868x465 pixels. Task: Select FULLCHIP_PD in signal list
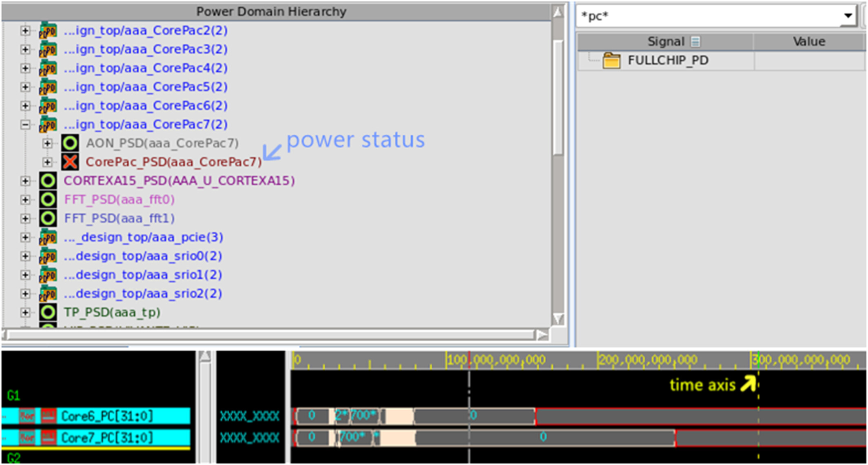(x=668, y=60)
